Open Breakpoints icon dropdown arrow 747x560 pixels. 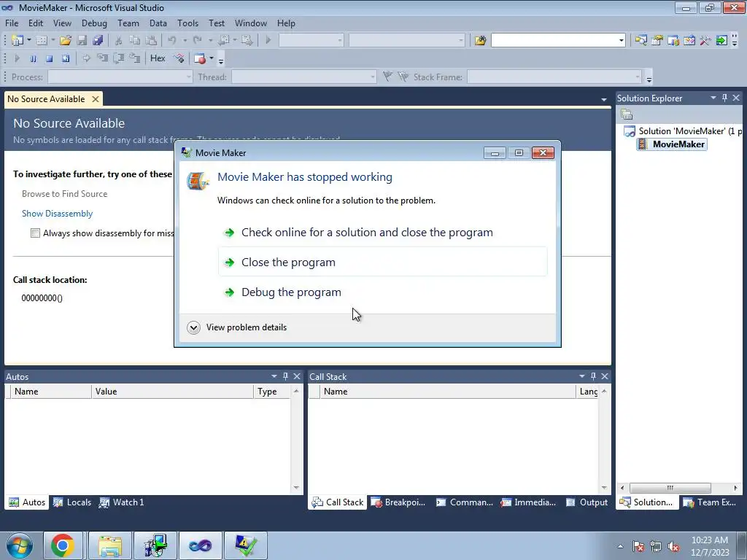[212, 58]
